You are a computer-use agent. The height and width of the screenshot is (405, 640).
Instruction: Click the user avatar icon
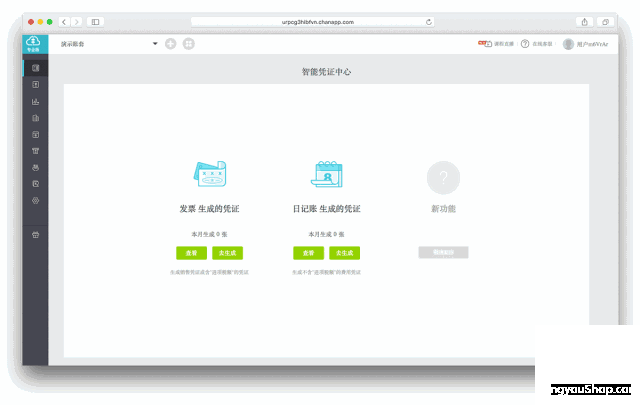568,44
